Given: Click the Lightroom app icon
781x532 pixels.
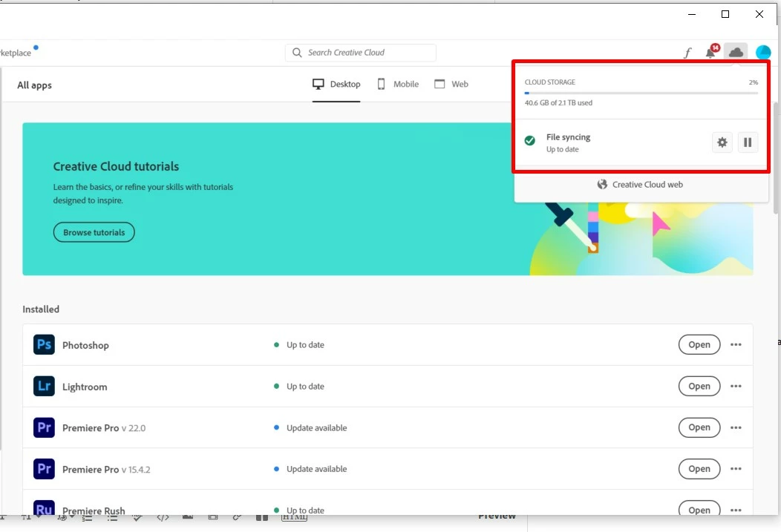Looking at the screenshot, I should (x=44, y=386).
